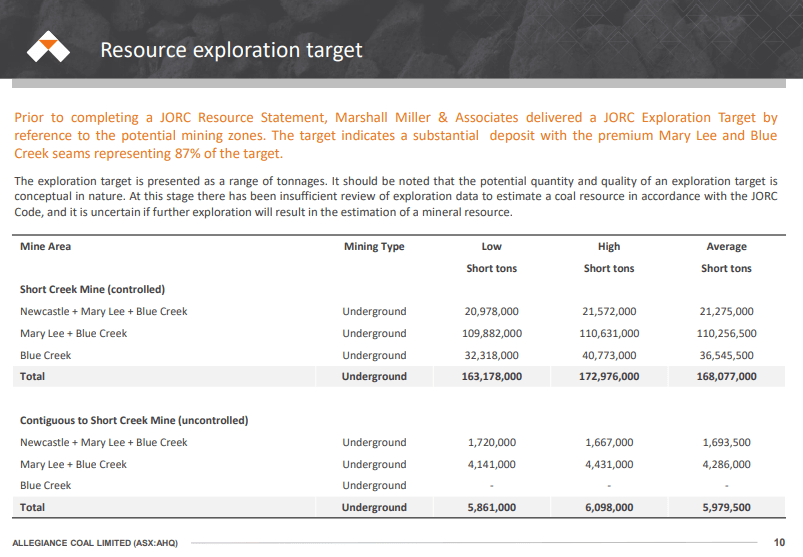
Task: Select the 'Resource exploration target' slide title
Action: tap(231, 50)
